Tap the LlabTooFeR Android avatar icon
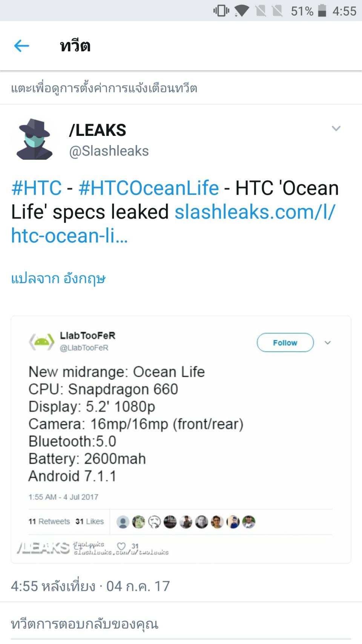The image size is (362, 644). click(x=42, y=342)
